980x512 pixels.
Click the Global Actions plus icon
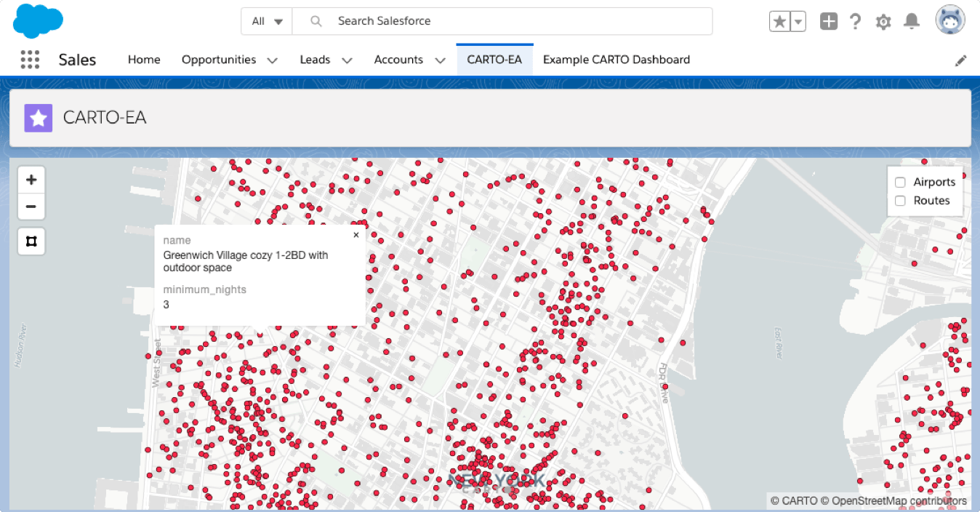pyautogui.click(x=829, y=22)
